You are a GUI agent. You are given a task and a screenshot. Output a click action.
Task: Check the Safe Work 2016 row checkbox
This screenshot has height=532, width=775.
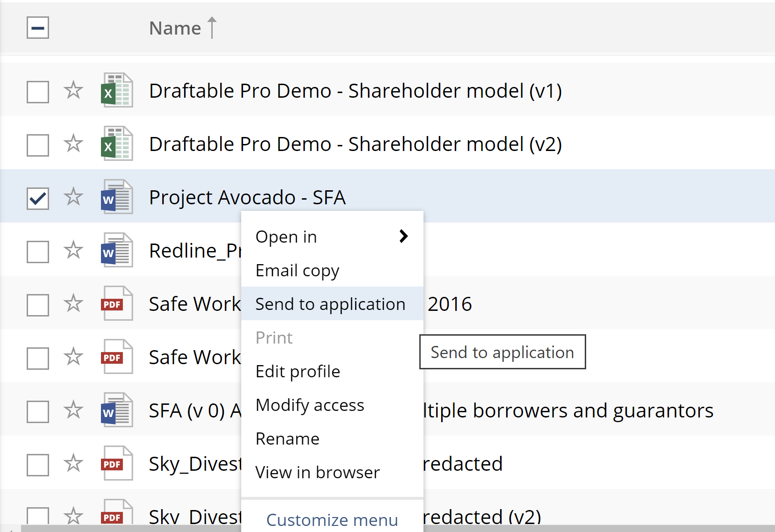pyautogui.click(x=38, y=305)
